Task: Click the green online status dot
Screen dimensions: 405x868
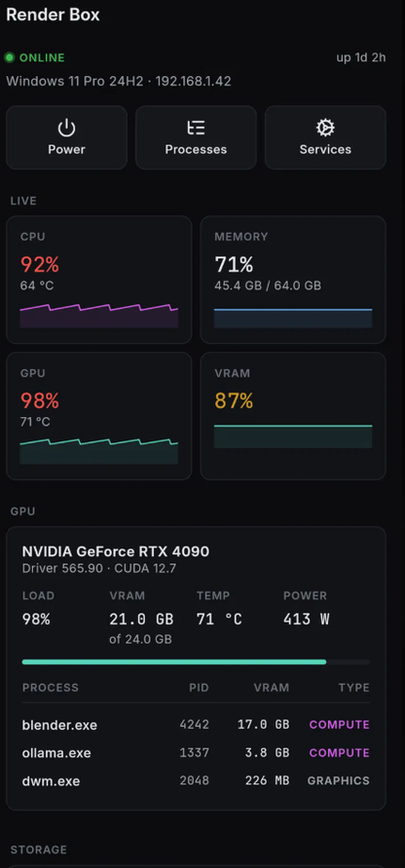Action: click(10, 57)
